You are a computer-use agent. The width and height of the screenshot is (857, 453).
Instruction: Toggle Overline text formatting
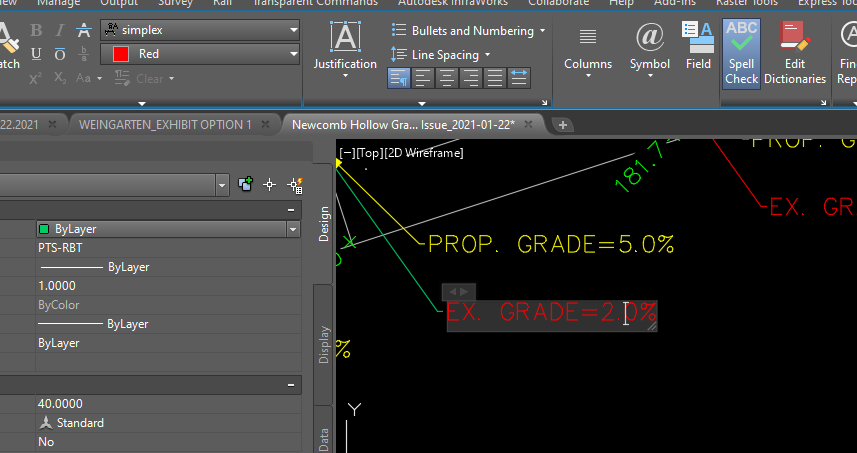60,54
